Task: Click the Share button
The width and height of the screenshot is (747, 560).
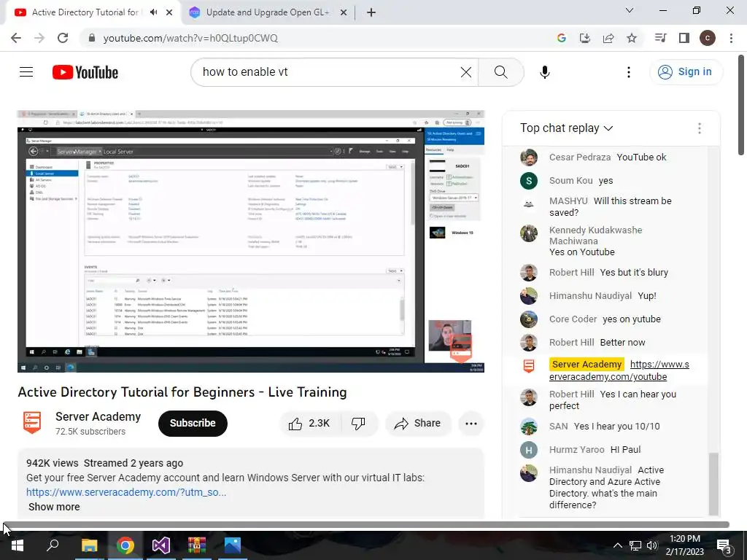Action: (x=418, y=424)
